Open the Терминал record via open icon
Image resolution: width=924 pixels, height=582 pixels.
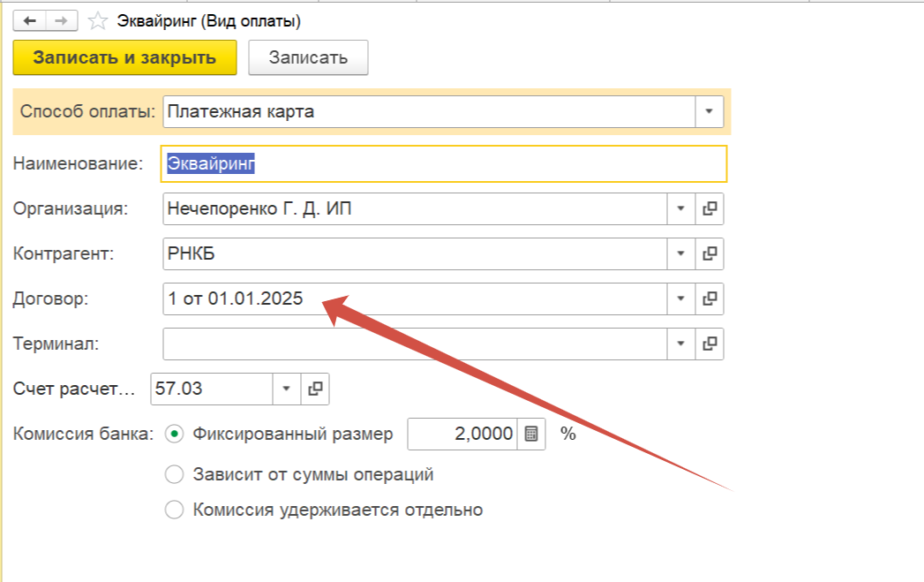[709, 344]
